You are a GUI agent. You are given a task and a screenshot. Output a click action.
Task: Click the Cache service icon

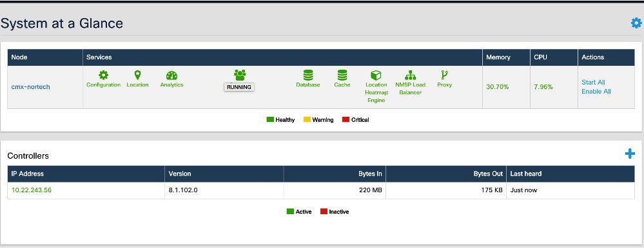pos(342,75)
